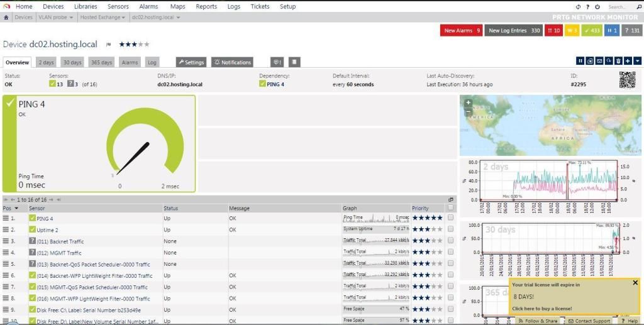Click the New Alarms 9 button

(x=462, y=30)
